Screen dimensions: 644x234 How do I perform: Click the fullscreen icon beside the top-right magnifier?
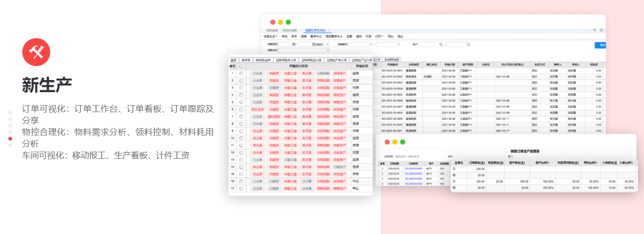coord(601,30)
